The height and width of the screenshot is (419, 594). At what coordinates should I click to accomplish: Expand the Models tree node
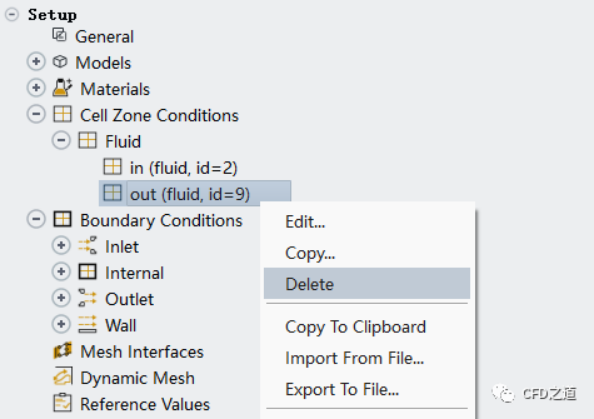point(36,61)
